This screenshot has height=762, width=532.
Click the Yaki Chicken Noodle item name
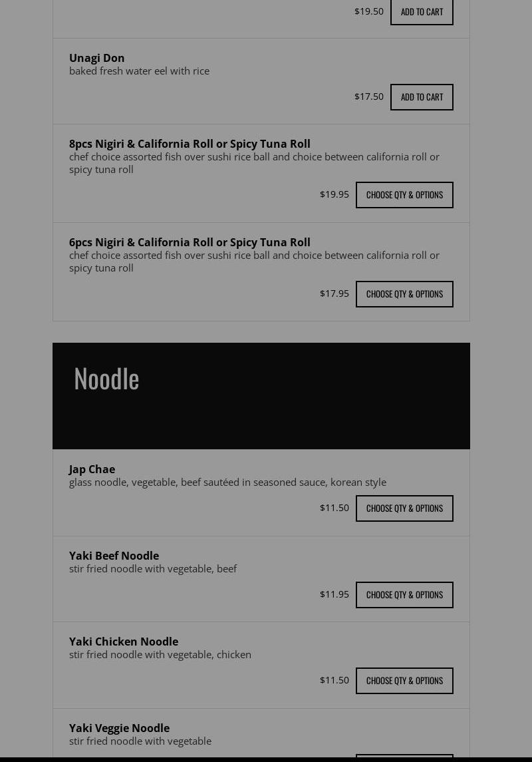(124, 642)
